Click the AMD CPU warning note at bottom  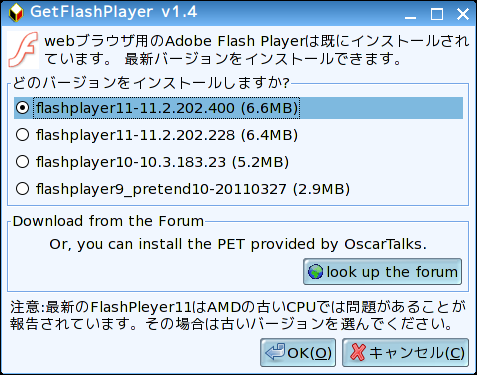tap(238, 315)
